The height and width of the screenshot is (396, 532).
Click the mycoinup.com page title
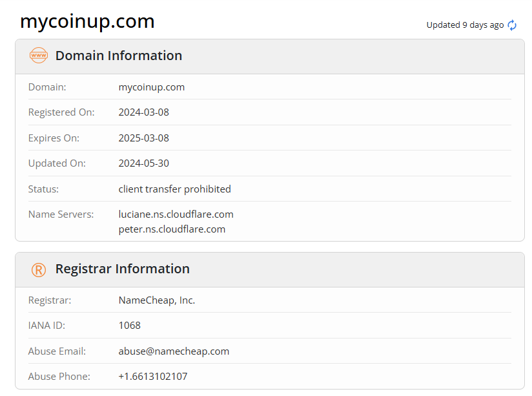(87, 21)
